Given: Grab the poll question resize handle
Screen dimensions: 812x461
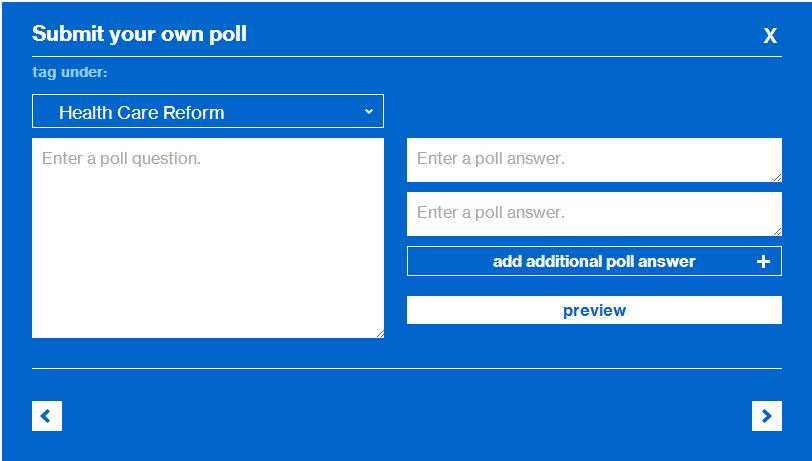Looking at the screenshot, I should tap(379, 333).
